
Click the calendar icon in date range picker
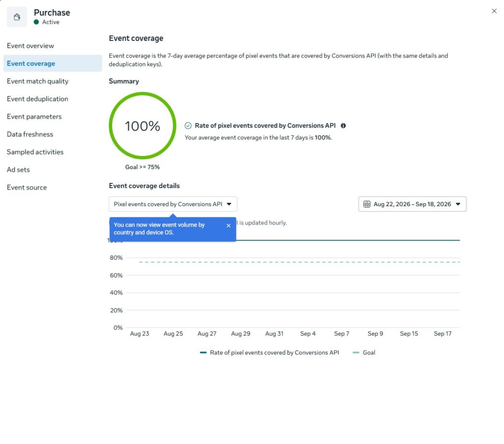tap(367, 204)
